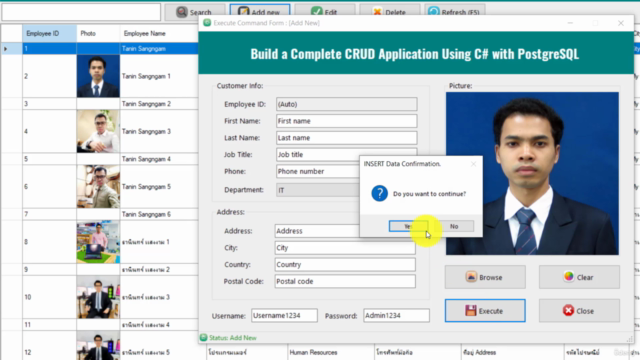
Task: Click the Employee ID column header
Action: (49, 33)
